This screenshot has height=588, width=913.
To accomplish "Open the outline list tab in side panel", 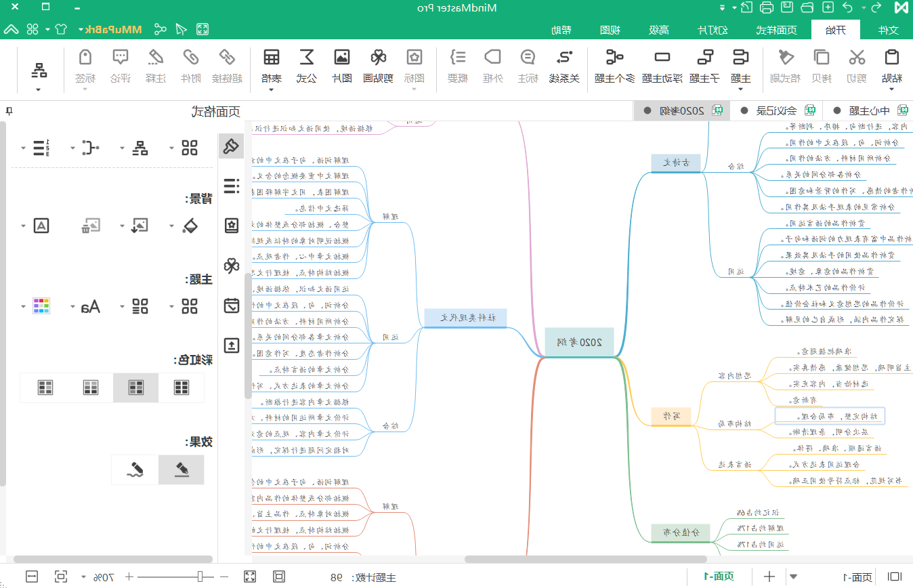I will coord(232,186).
